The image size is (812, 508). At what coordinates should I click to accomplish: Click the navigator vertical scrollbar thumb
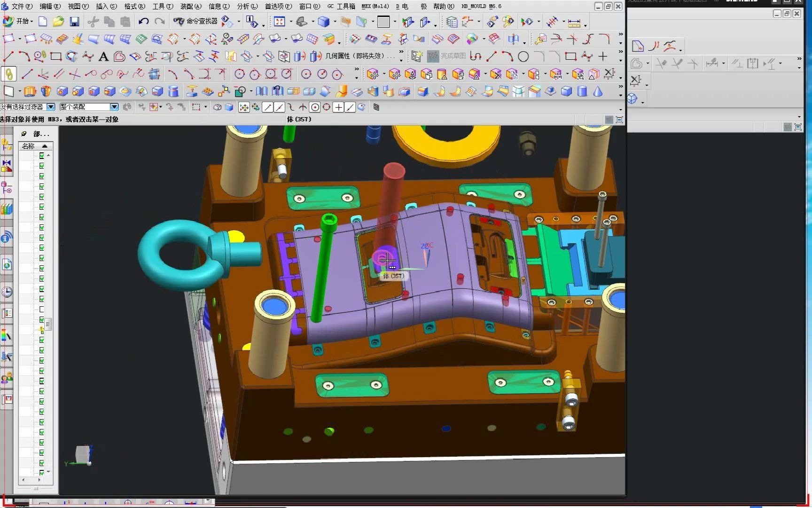coord(48,324)
